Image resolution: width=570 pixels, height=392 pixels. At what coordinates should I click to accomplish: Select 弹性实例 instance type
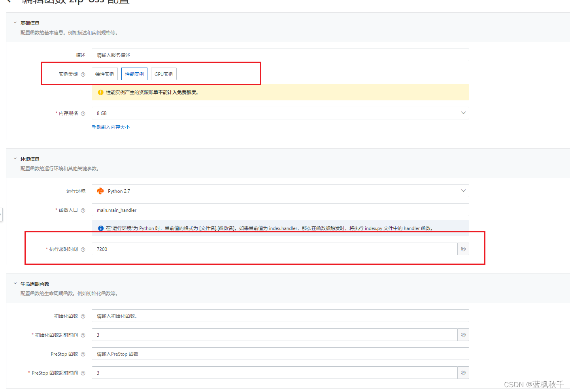click(x=105, y=74)
